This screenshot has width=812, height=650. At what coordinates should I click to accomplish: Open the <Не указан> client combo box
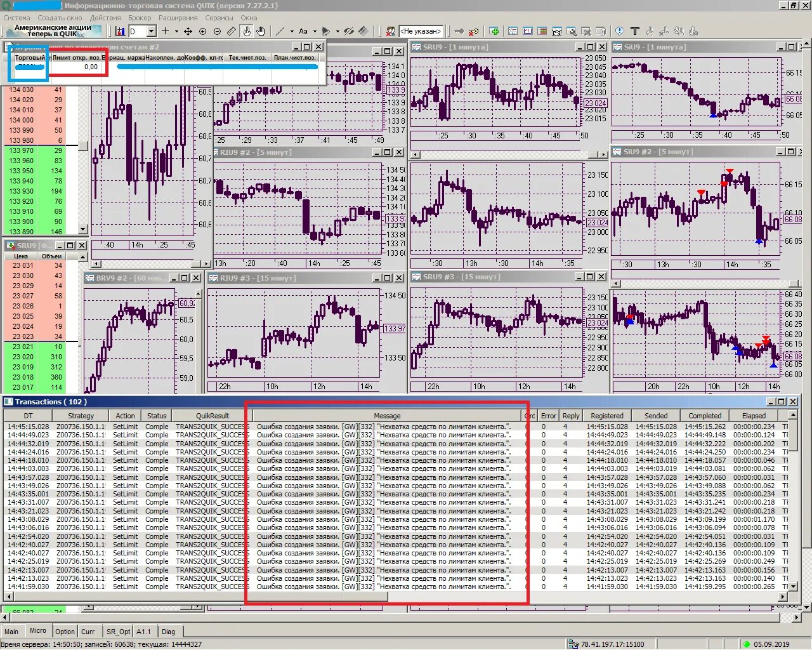pos(421,31)
